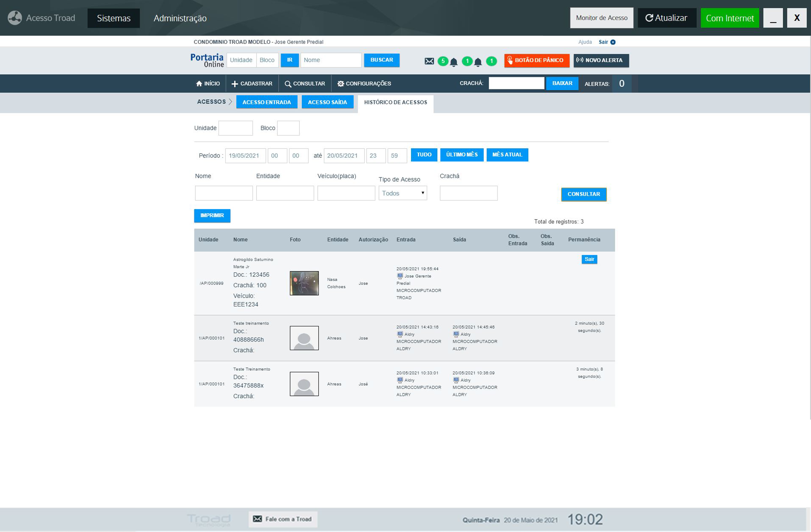Open the Consultar menu
This screenshot has width=811, height=532.
click(305, 83)
